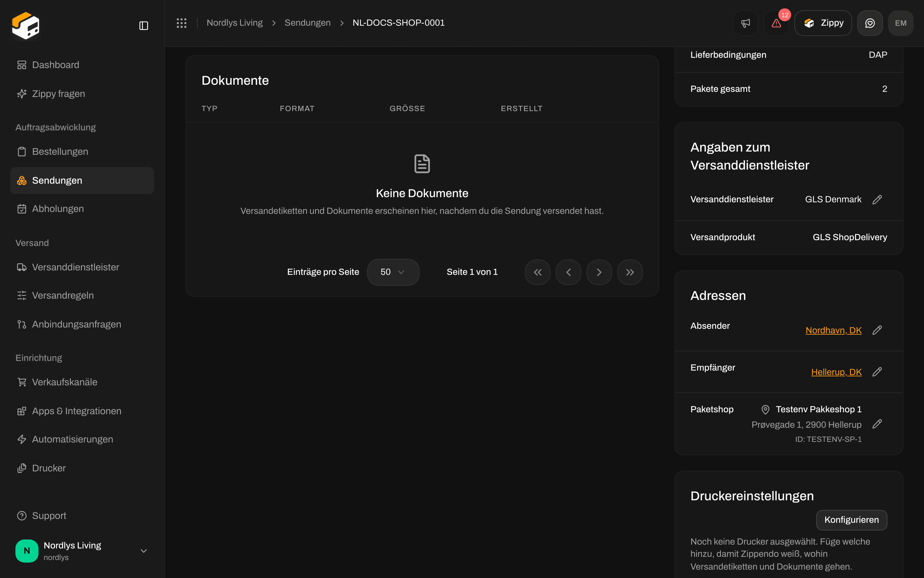Jump to last documents page

point(630,272)
